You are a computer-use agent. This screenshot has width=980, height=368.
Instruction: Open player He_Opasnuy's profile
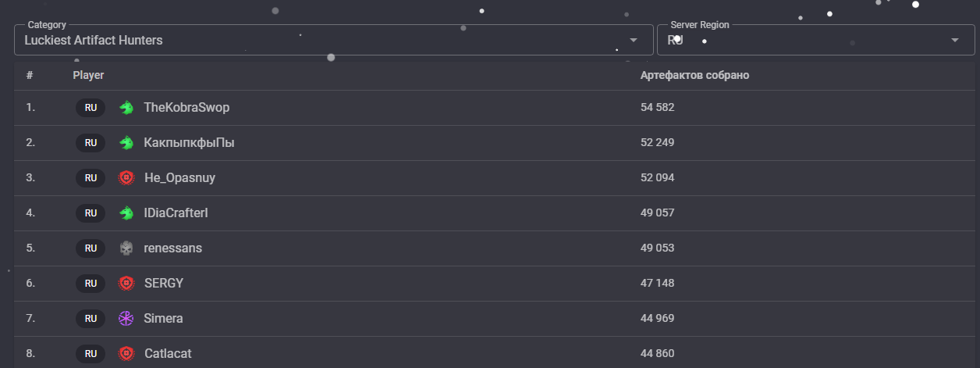179,178
